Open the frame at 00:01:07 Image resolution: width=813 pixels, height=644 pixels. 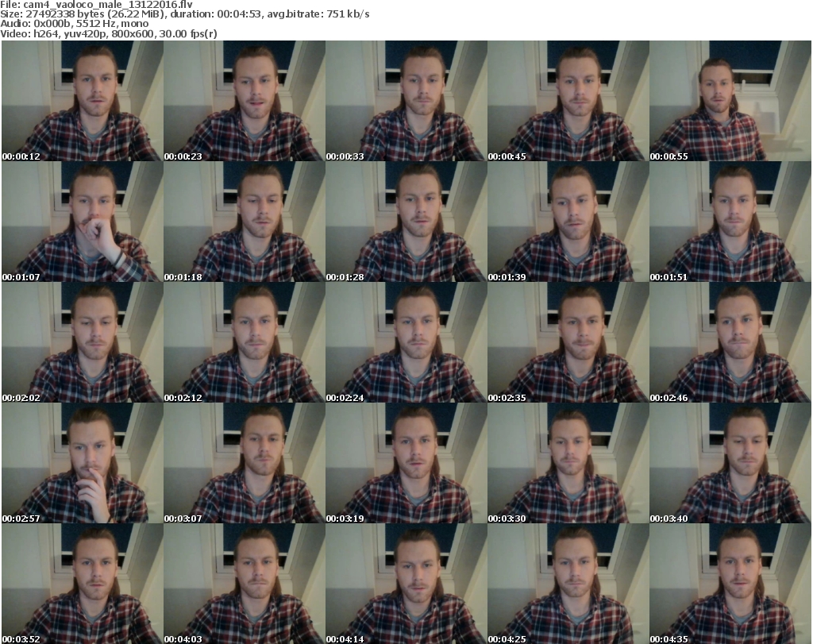(83, 222)
